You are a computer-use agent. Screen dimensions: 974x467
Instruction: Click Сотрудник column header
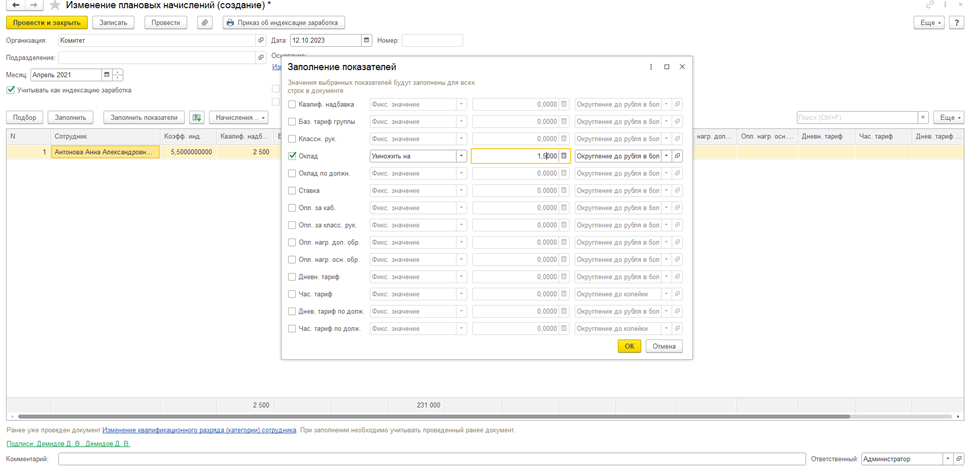105,135
